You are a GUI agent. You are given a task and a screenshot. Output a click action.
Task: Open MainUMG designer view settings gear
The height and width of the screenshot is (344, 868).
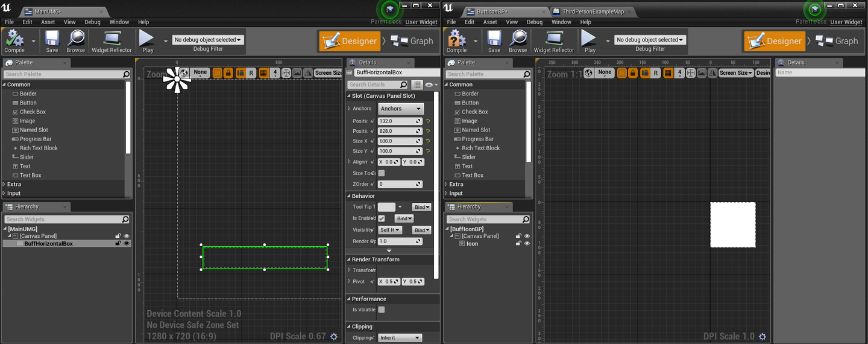click(334, 337)
